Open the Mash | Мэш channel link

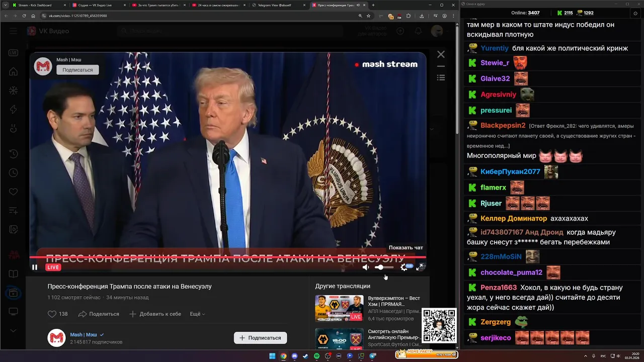coord(84,334)
